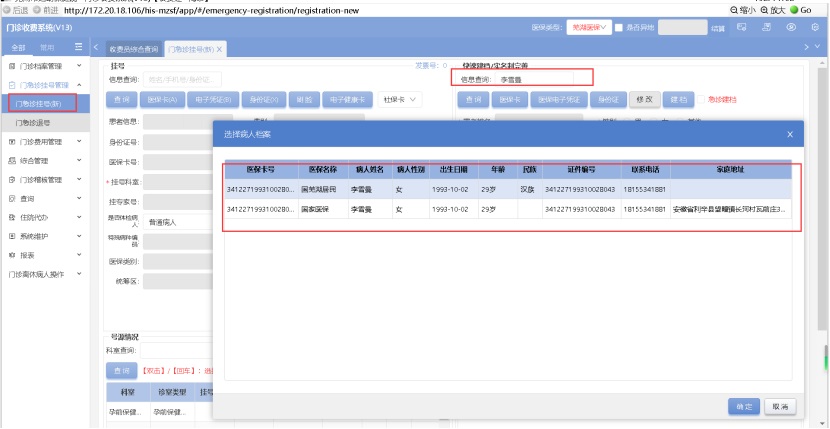Switch sidebar to the 常用 tab
Screen dimensions: 830x429
[x=47, y=48]
